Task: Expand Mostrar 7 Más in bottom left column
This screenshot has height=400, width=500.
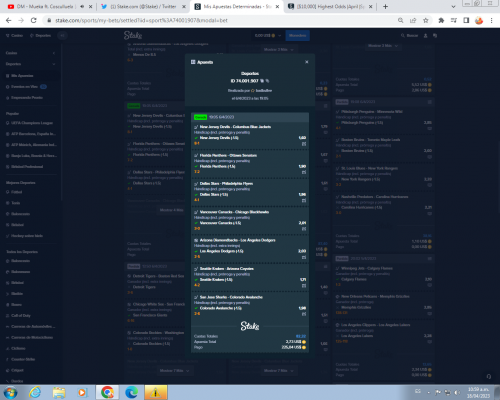Action: pyautogui.click(x=175, y=371)
